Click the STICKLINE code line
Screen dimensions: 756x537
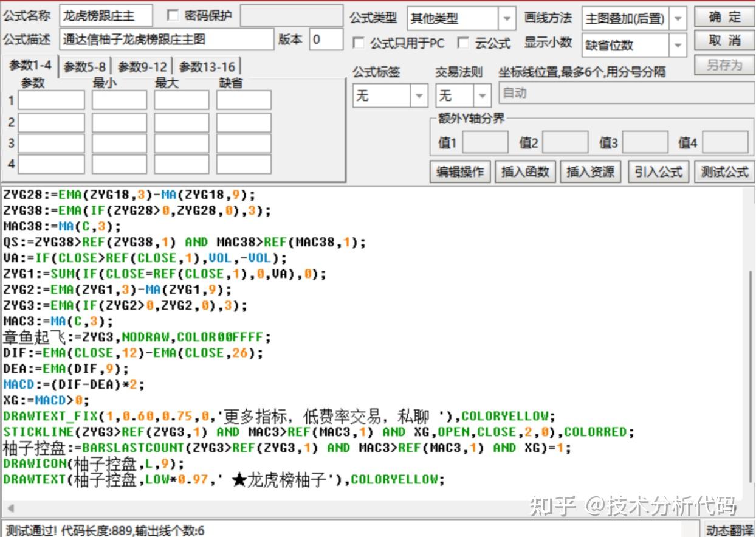[318, 432]
